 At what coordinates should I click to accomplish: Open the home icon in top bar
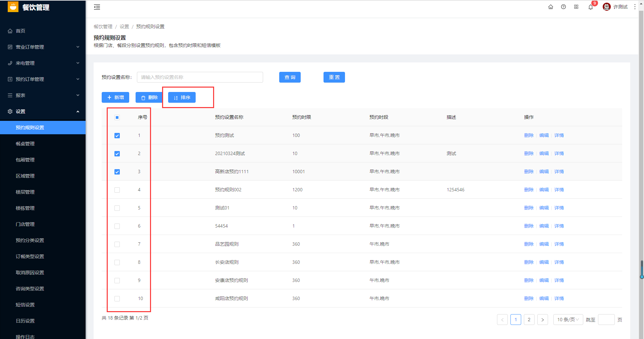(551, 7)
